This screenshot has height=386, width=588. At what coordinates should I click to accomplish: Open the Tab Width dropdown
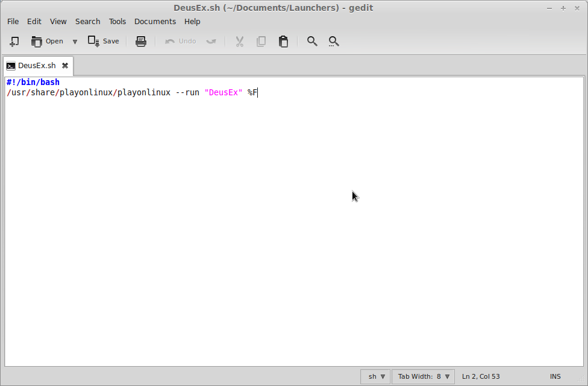[424, 376]
